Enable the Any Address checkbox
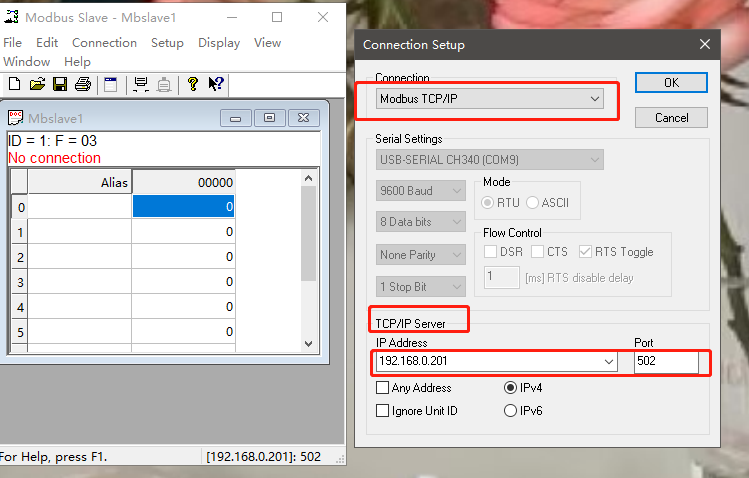The image size is (749, 478). coord(382,388)
